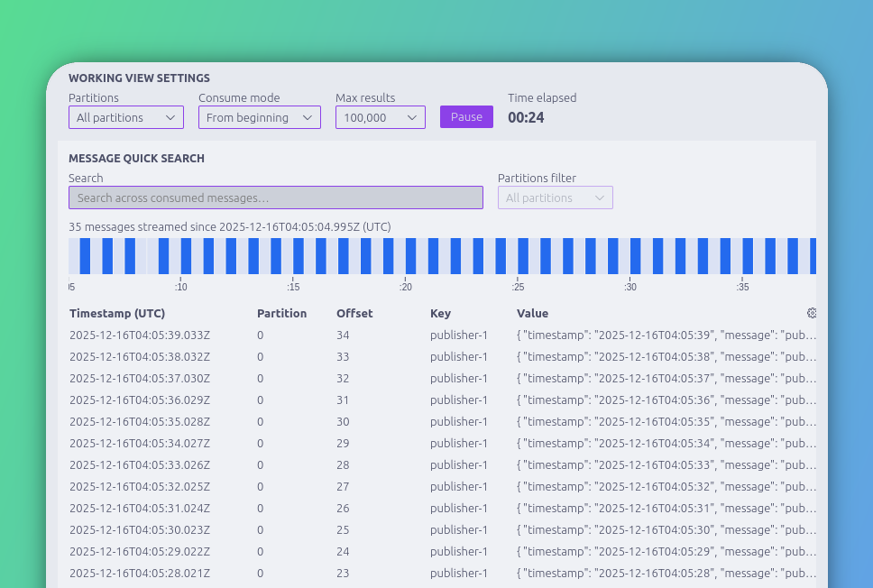Open the table column settings gear

[x=812, y=313]
